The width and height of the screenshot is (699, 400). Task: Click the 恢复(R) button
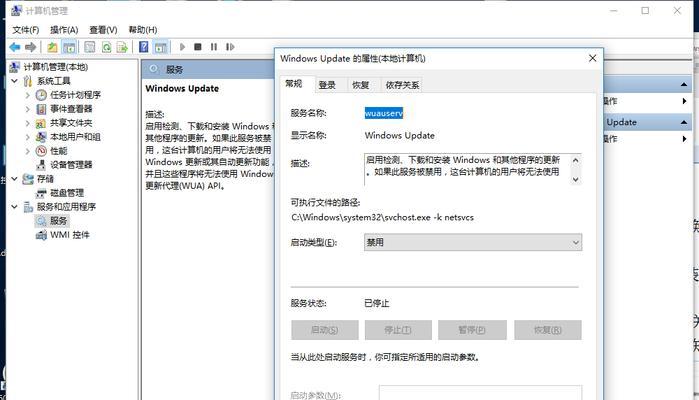547,330
